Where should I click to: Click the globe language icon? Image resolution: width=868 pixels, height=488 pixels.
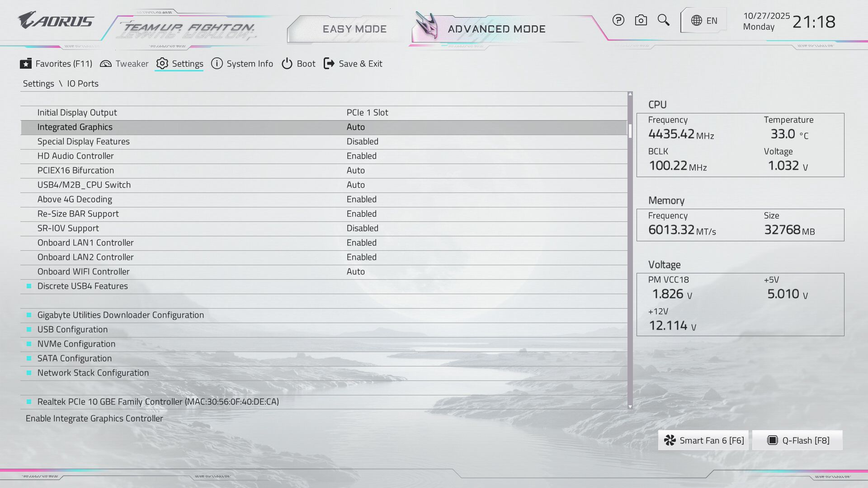(697, 21)
